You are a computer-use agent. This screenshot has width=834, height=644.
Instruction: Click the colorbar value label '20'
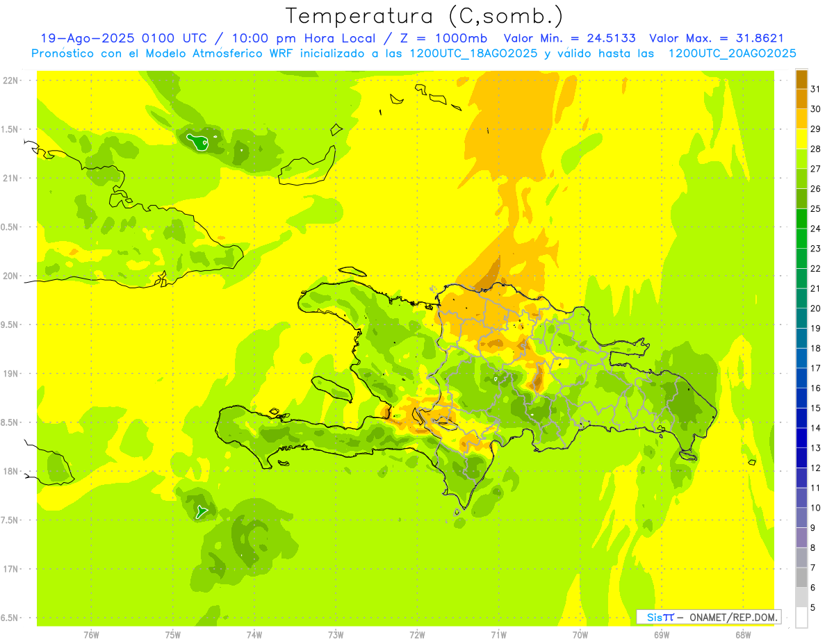coord(815,308)
